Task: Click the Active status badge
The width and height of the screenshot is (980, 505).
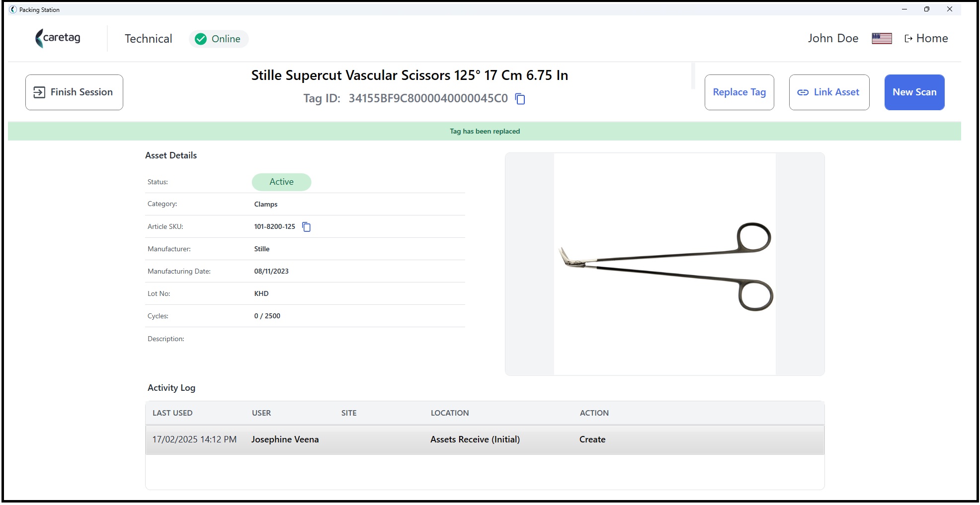Action: (x=281, y=182)
